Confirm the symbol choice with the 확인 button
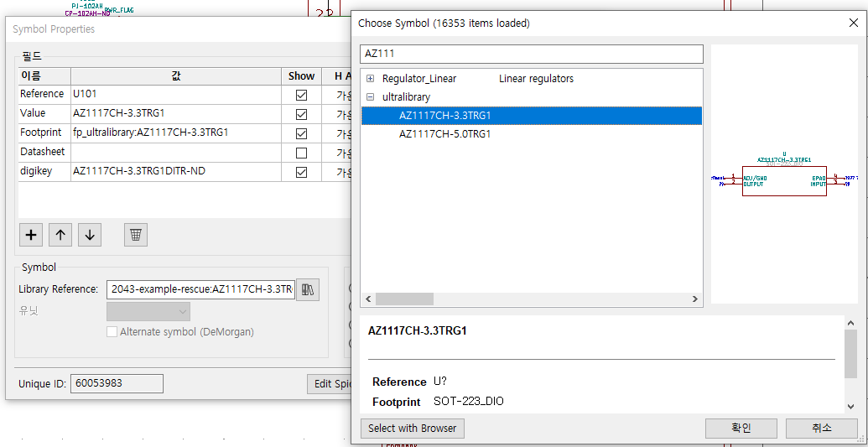The height and width of the screenshot is (447, 868). (x=741, y=429)
